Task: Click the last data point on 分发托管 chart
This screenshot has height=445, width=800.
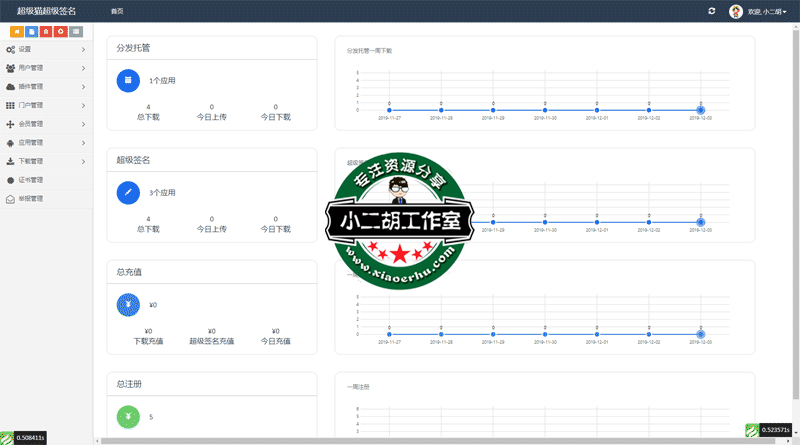Action: coord(701,110)
